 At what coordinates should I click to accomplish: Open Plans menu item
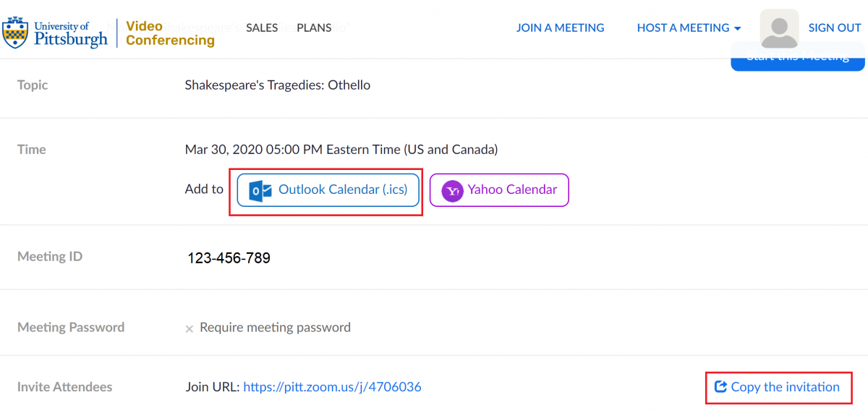(314, 28)
